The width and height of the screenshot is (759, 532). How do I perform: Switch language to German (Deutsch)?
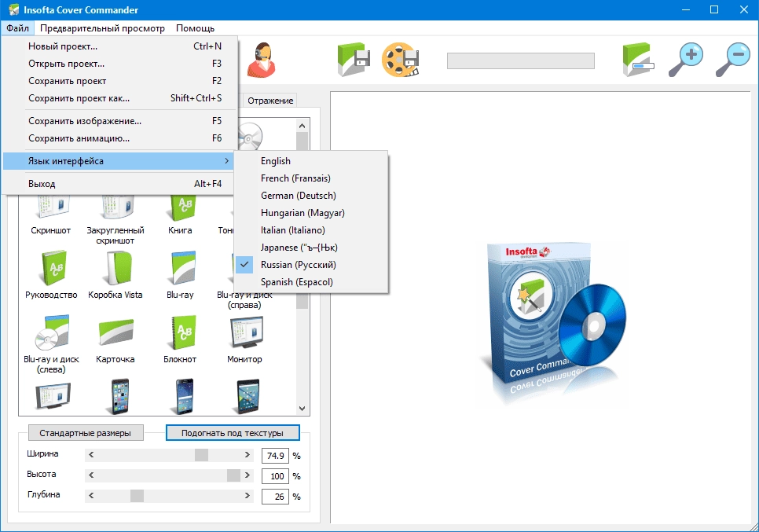311,196
